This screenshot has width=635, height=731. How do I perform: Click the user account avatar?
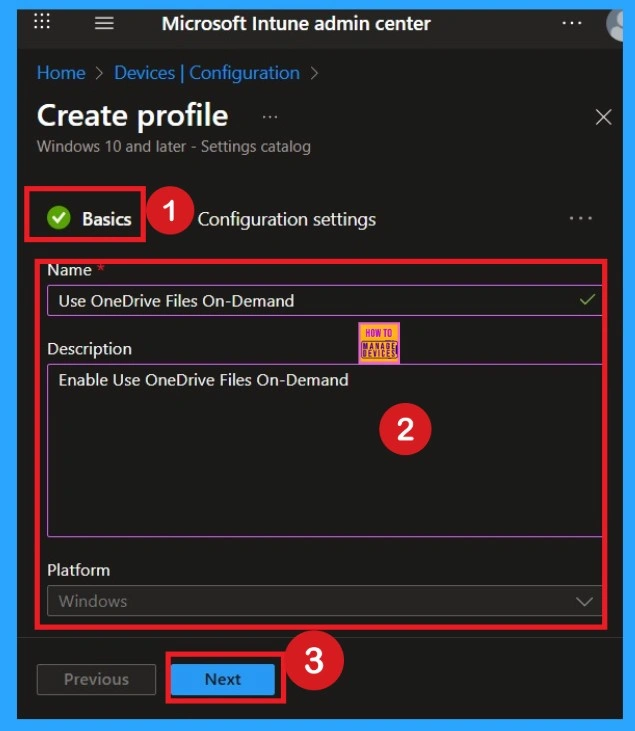point(619,25)
